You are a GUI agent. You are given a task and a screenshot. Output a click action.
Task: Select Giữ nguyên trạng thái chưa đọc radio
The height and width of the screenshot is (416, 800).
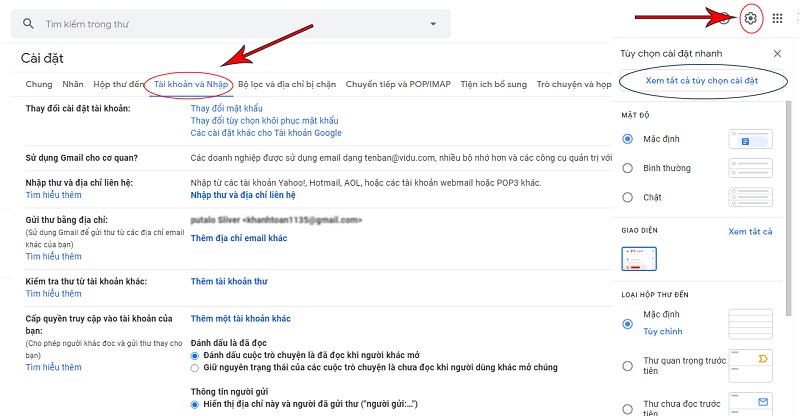pos(194,368)
